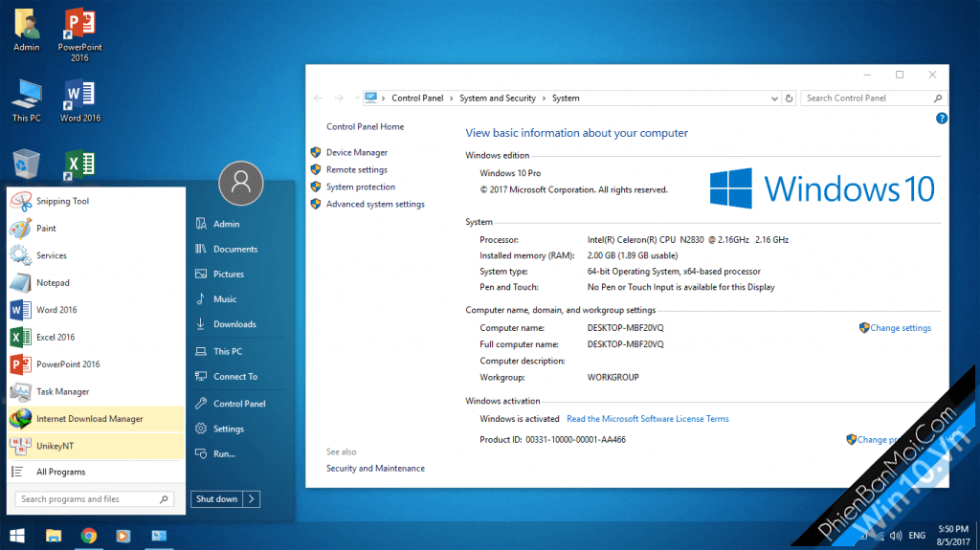Open Google Chrome from the taskbar
The image size is (980, 550).
coord(89,536)
